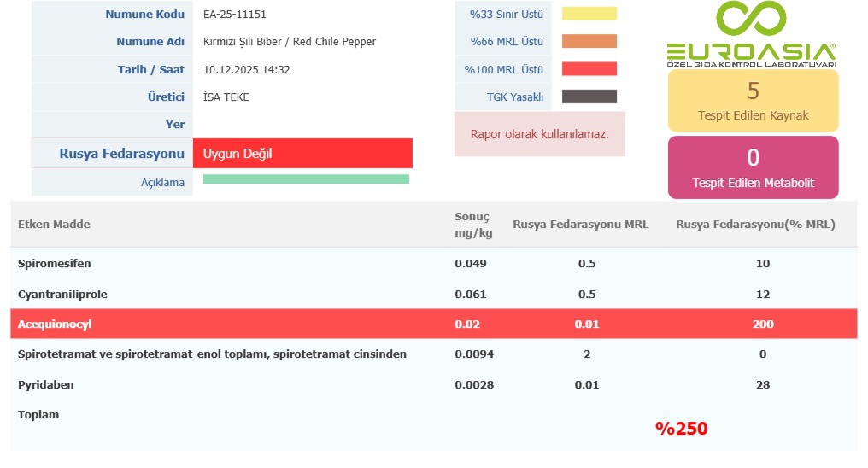Viewport: 868px width, 468px height.
Task: Click the Rusya Fedarasyonu(% MRL) column header
Action: [x=755, y=225]
